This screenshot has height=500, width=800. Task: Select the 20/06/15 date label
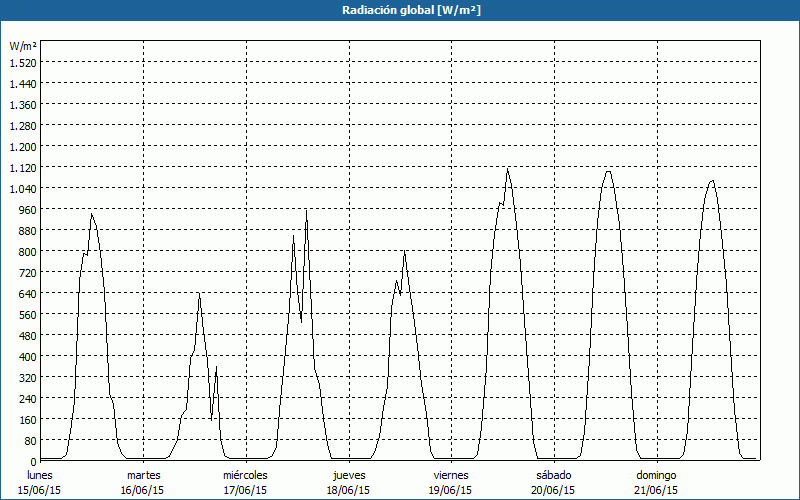pos(553,490)
